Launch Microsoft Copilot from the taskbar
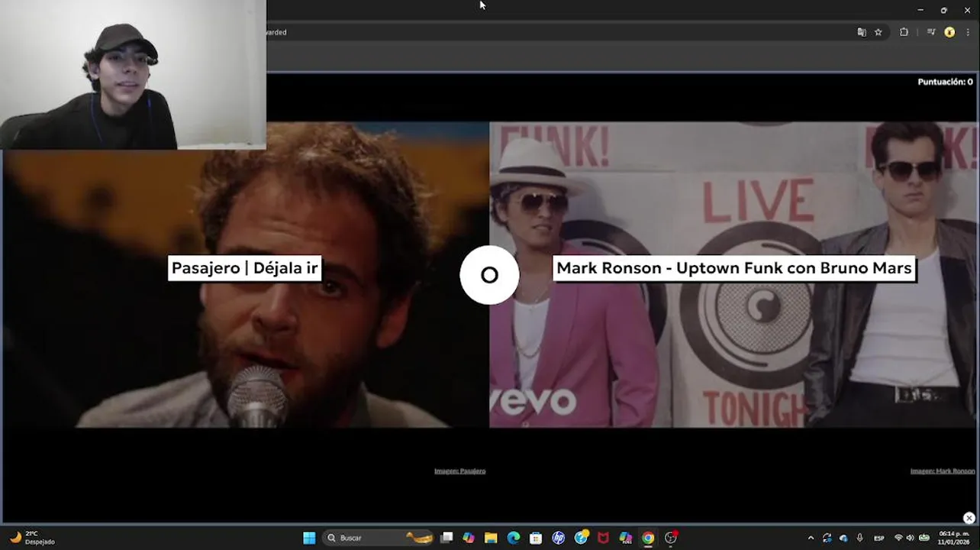The height and width of the screenshot is (550, 980). [469, 538]
